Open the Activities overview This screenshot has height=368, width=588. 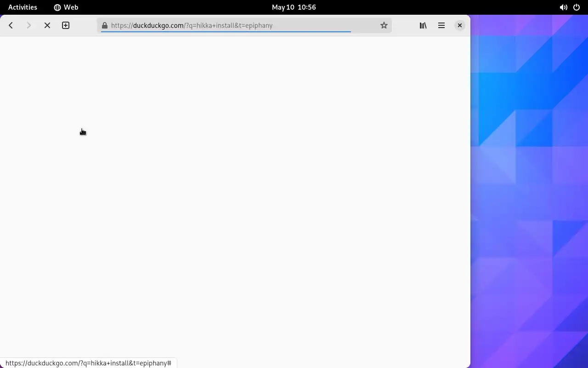(23, 7)
